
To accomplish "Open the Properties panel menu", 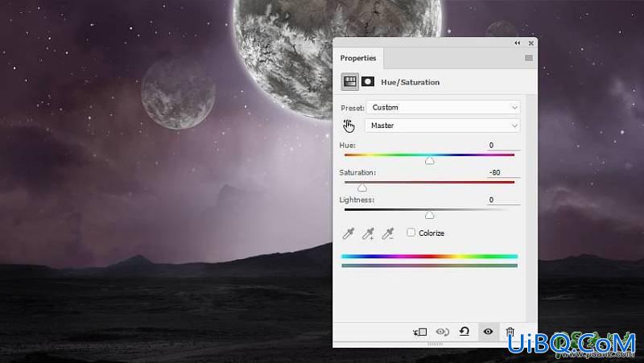I will coord(529,58).
